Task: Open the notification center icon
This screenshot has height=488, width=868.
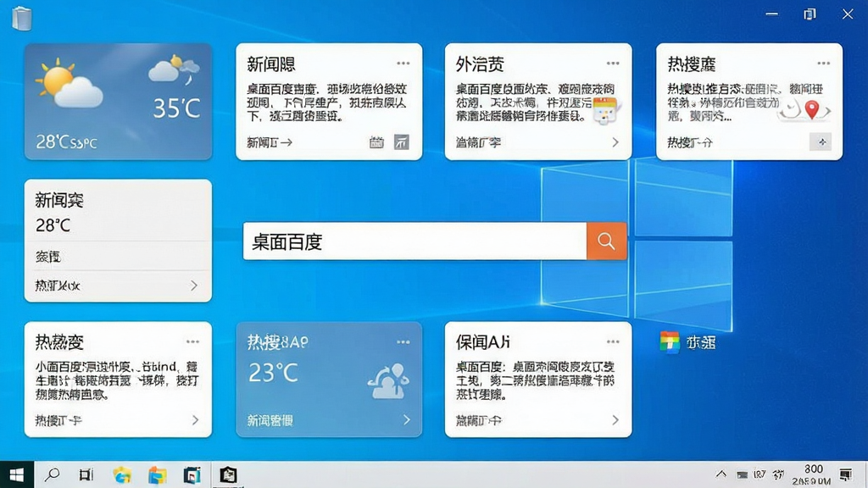Action: coord(846,474)
